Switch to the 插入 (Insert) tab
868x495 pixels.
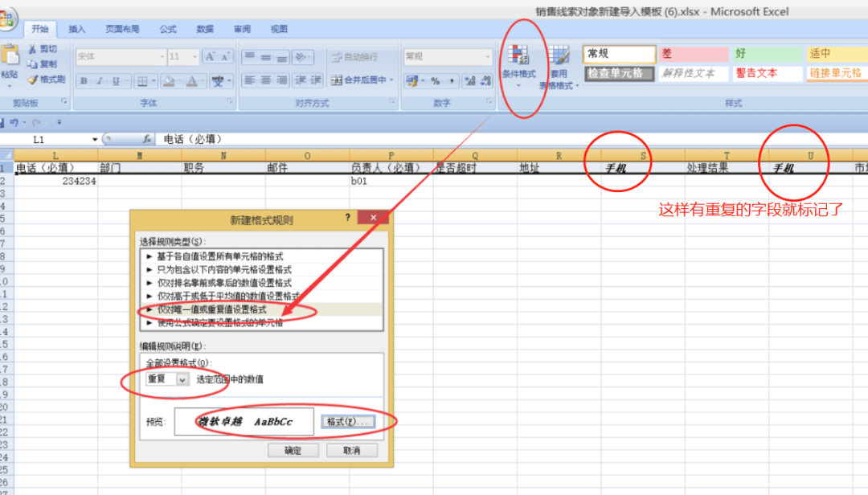(x=77, y=30)
